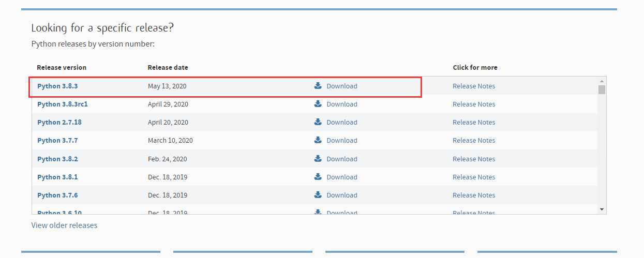Screen dimensions: 644x258
Task: Open the Python 2.7.18 release link
Action: tap(59, 123)
